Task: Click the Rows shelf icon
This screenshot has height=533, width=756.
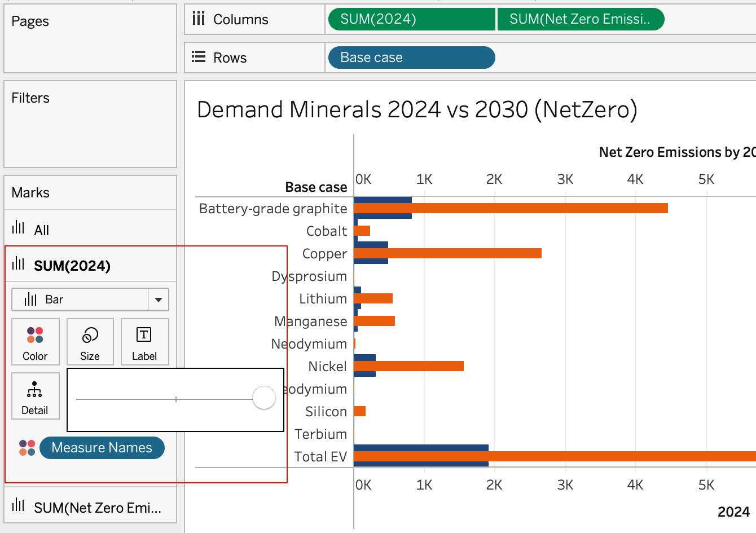Action: click(199, 57)
